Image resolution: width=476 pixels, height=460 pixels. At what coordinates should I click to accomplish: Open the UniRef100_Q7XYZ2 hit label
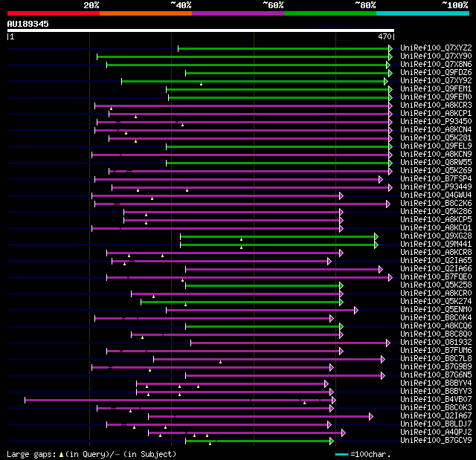tap(436, 48)
